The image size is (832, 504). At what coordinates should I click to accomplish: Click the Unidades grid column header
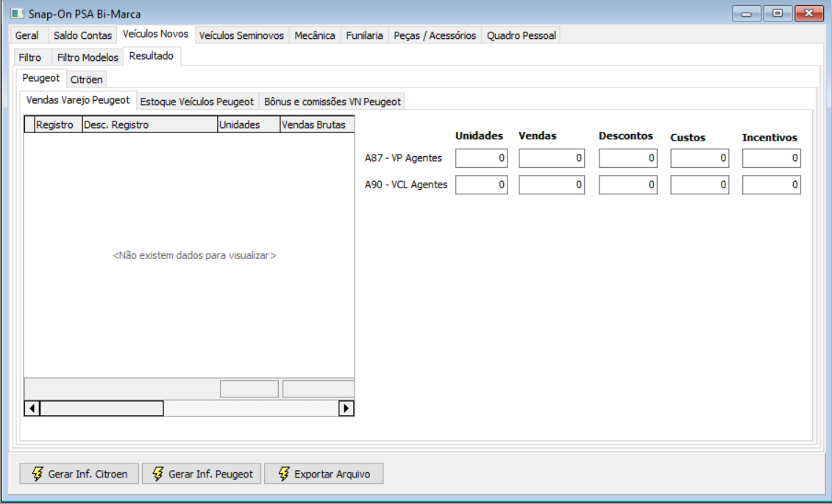[x=249, y=124]
